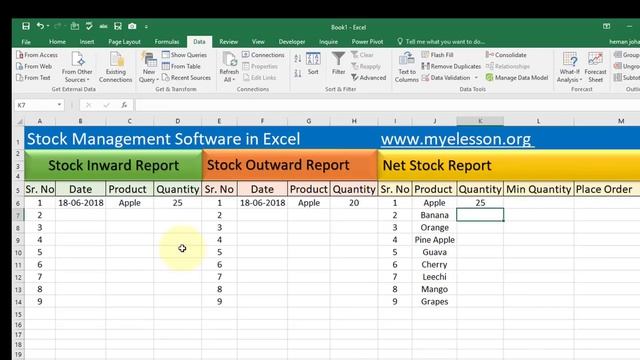This screenshot has width=640, height=360.
Task: Click Reapply filter
Action: click(x=366, y=66)
